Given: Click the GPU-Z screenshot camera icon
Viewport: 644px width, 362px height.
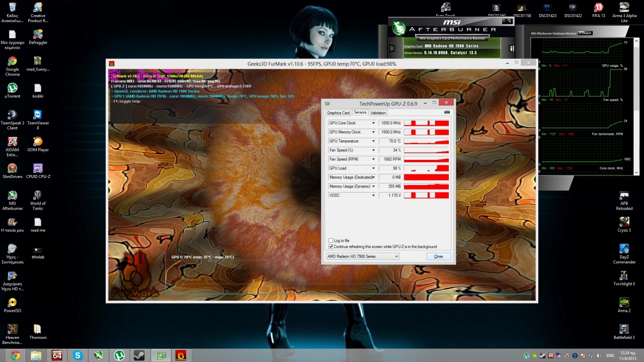Looking at the screenshot, I should click(447, 113).
